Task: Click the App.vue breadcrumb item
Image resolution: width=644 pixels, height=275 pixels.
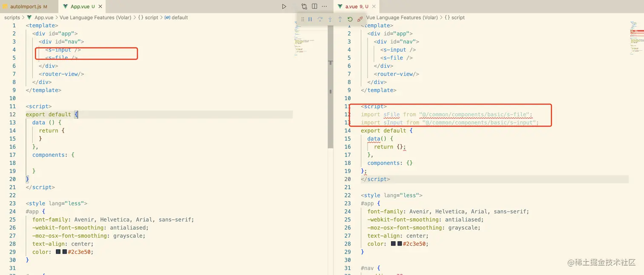Action: [x=40, y=17]
